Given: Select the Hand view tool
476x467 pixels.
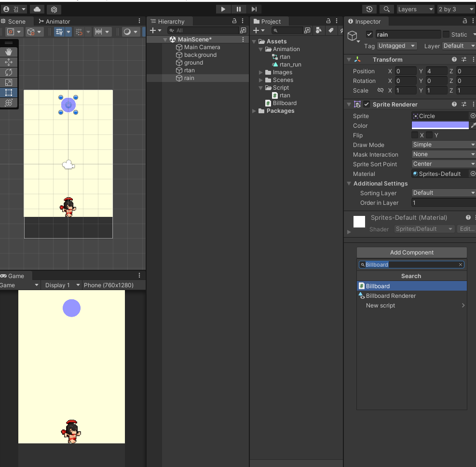Looking at the screenshot, I should pos(9,52).
